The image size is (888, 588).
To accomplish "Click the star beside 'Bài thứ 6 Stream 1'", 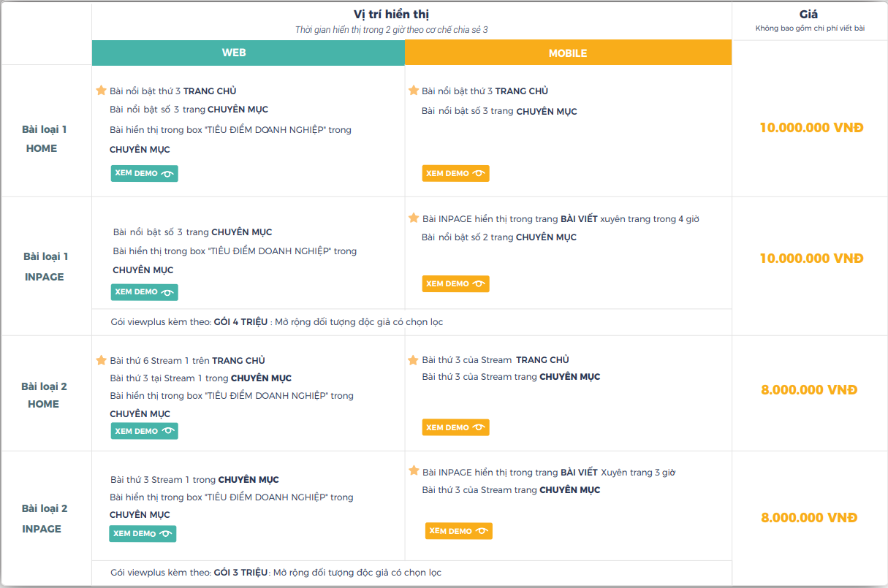I will (101, 360).
